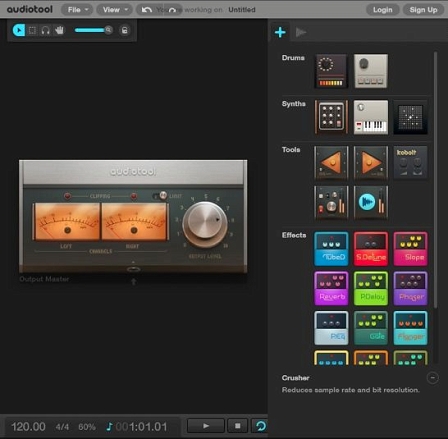Image resolution: width=448 pixels, height=439 pixels.
Task: Click the 120.00 tempo field
Action: [28, 427]
